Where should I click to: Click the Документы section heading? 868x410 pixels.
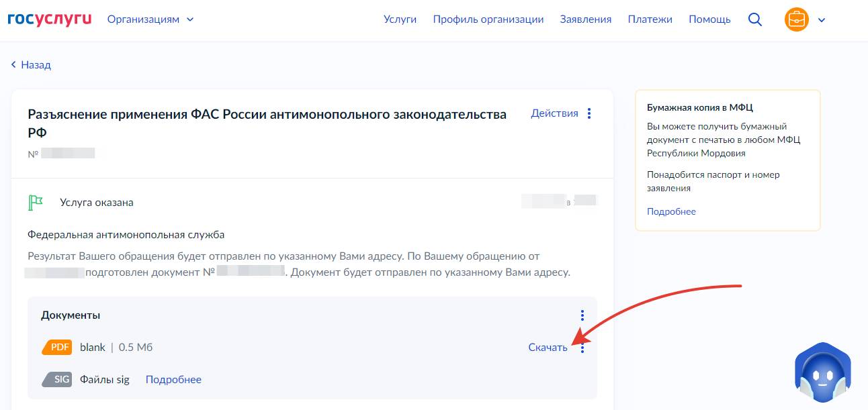coord(71,315)
